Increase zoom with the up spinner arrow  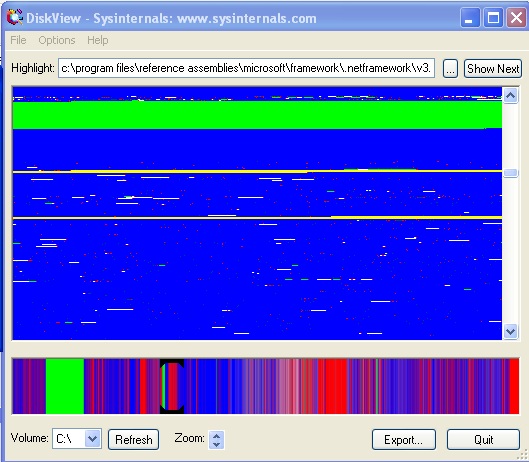click(x=216, y=435)
